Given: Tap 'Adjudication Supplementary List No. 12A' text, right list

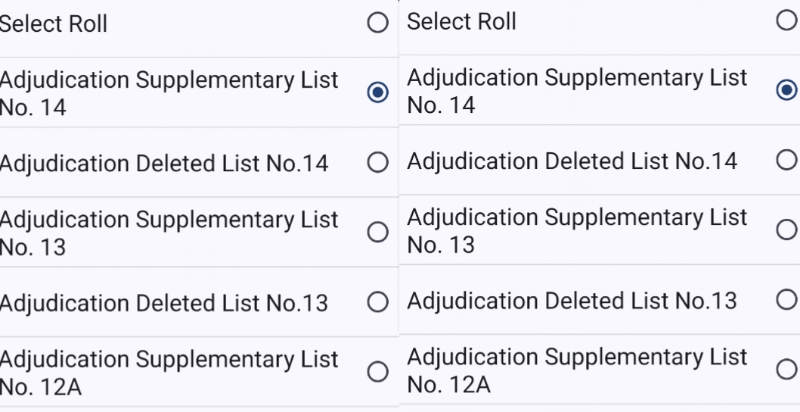Looking at the screenshot, I should [577, 370].
